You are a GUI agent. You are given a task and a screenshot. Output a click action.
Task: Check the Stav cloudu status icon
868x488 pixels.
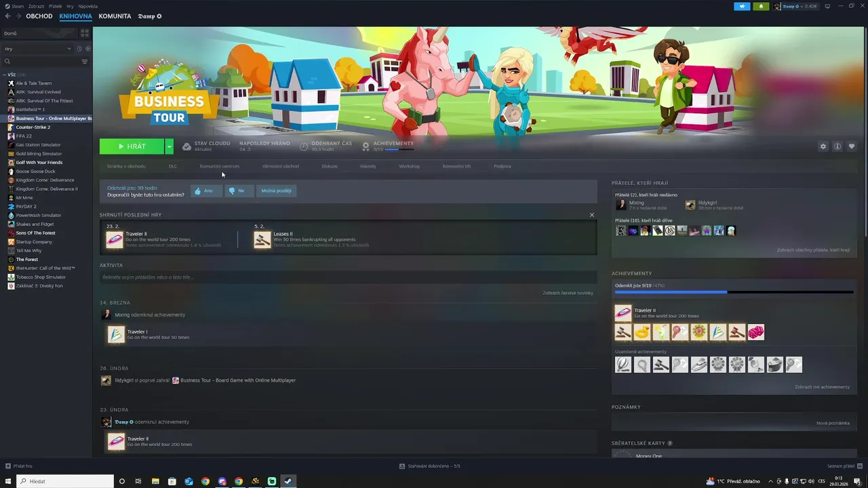click(x=186, y=146)
